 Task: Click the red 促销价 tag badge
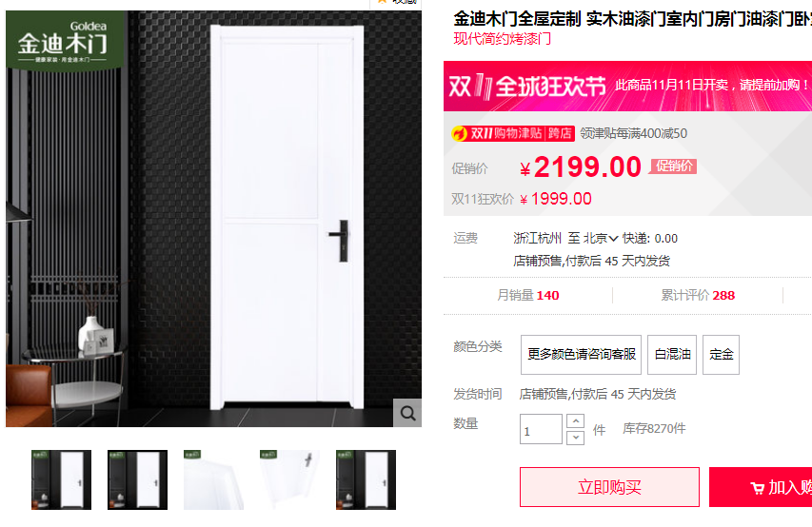coord(674,166)
